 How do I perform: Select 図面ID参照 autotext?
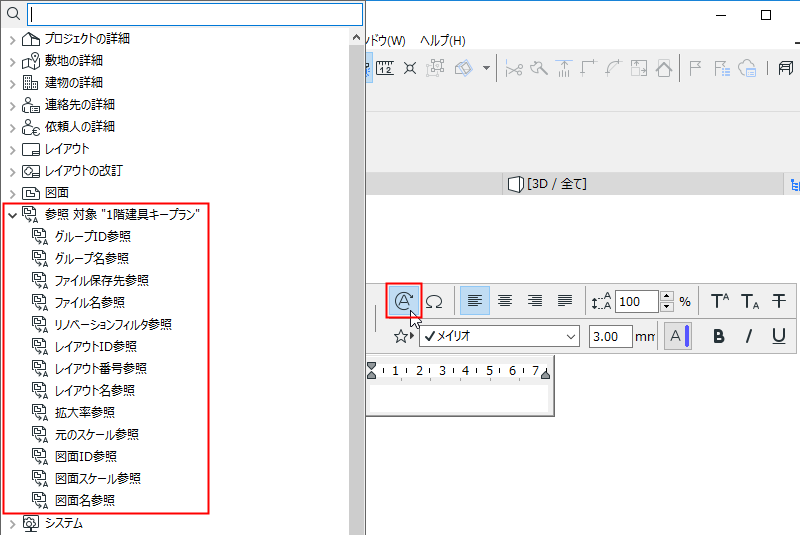pos(86,456)
